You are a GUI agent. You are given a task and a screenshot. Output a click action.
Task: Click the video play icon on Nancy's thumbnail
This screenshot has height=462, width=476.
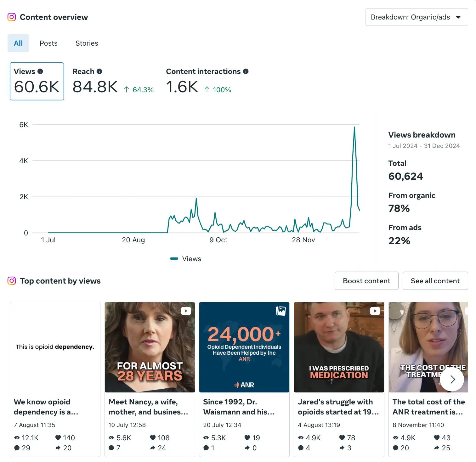(186, 311)
